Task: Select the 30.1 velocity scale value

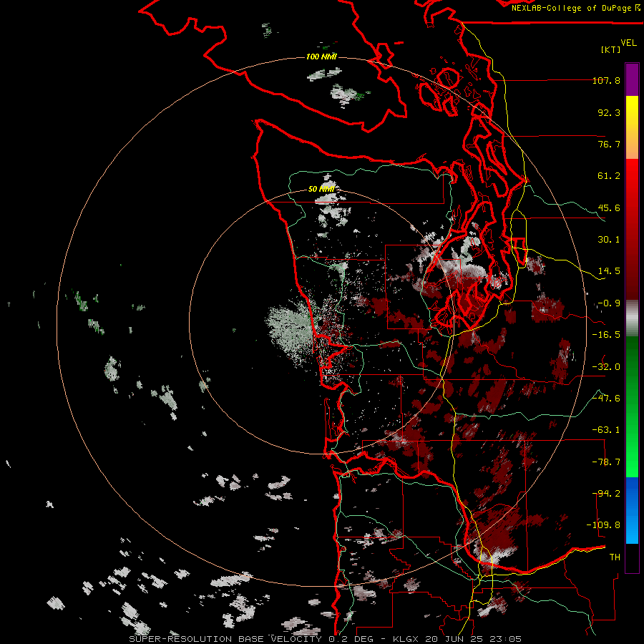Action: [x=609, y=240]
